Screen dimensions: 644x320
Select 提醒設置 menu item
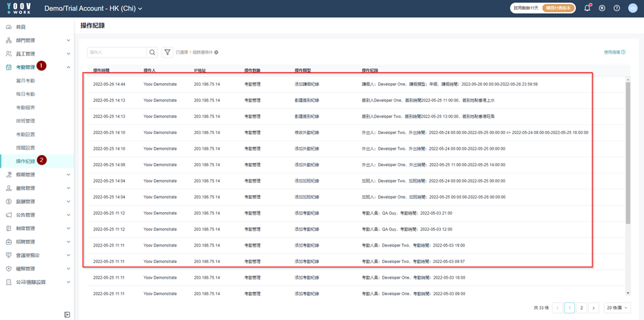25,148
